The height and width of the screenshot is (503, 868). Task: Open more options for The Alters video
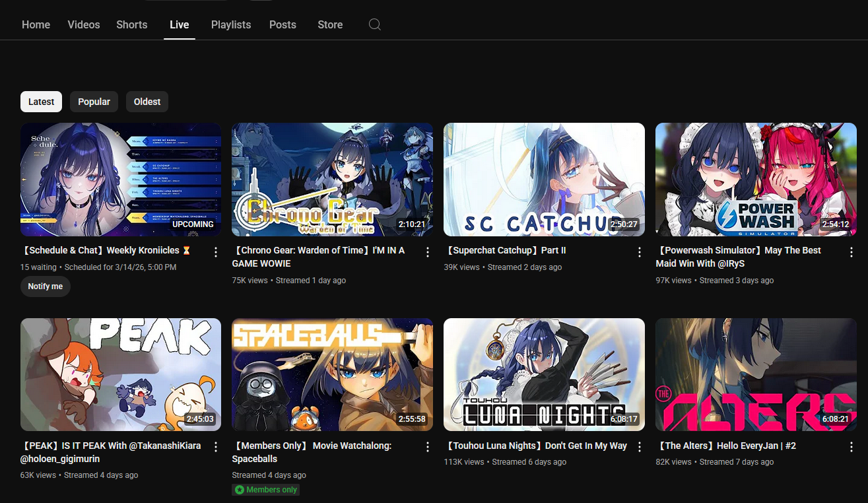click(851, 448)
